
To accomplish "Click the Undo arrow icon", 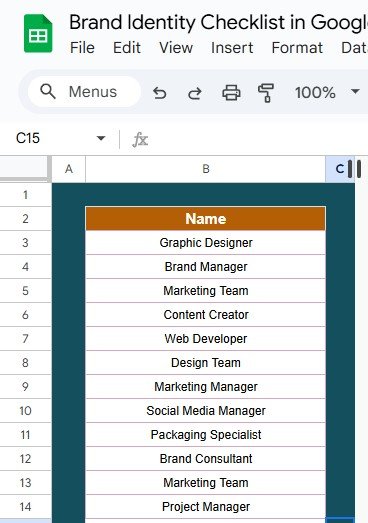I will 160,93.
